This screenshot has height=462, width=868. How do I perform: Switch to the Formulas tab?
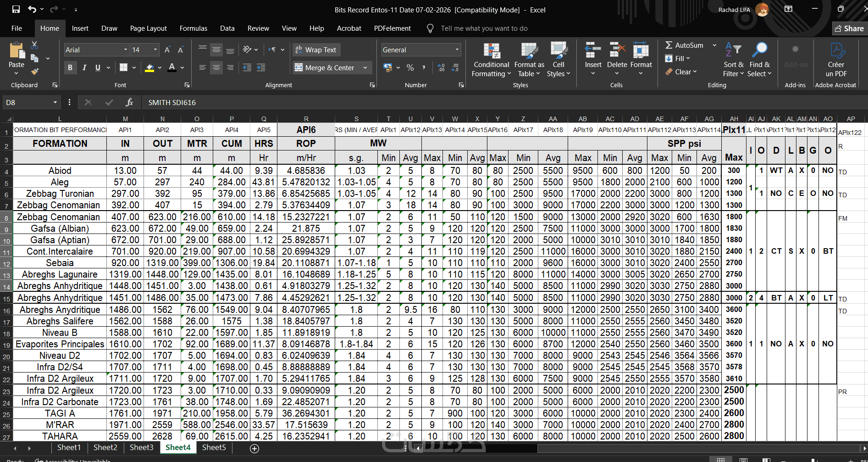pos(194,28)
